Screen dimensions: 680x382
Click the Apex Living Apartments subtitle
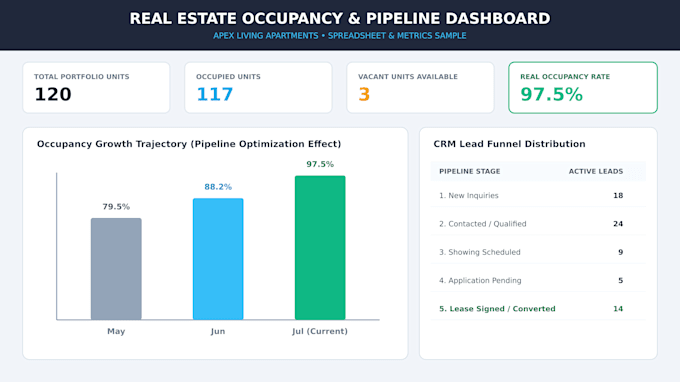[x=340, y=36]
